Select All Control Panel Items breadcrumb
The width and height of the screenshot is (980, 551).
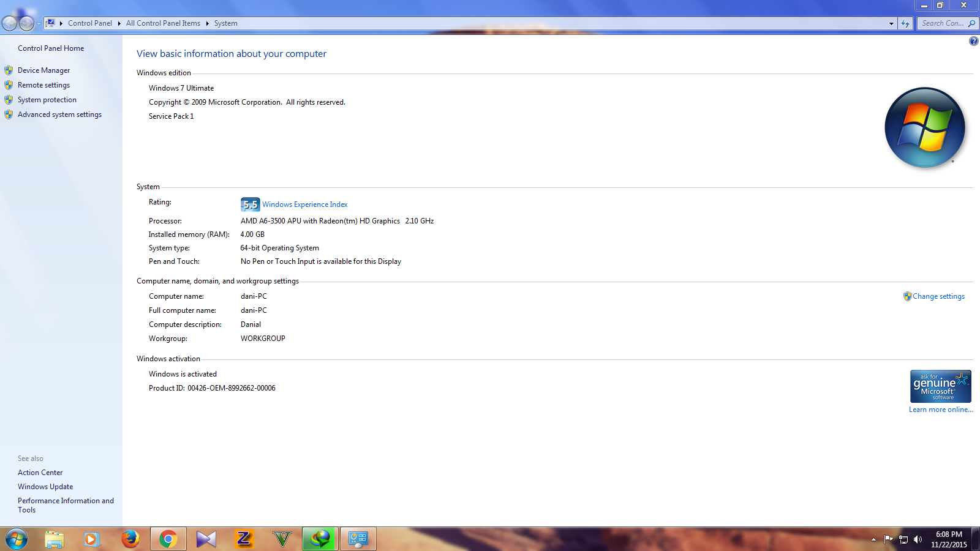(163, 23)
